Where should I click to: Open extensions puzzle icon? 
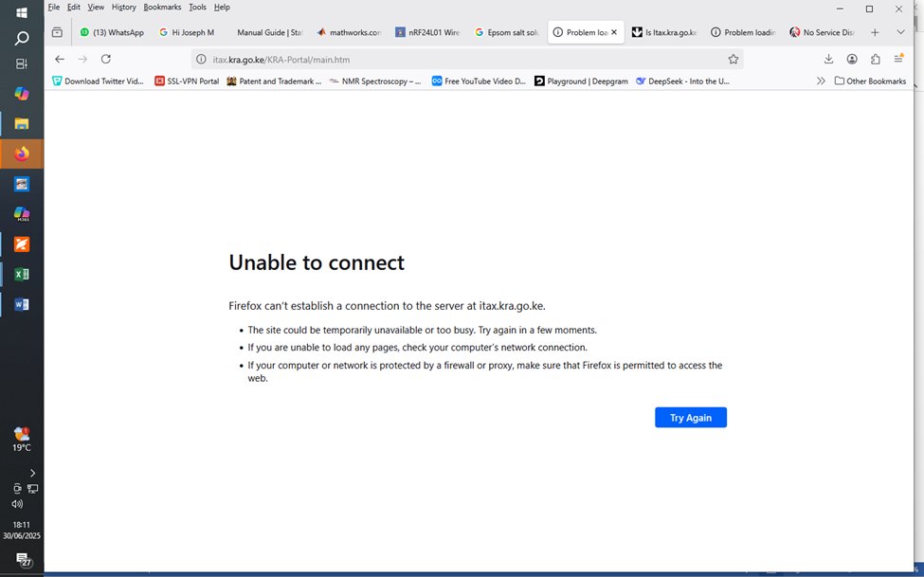coord(875,59)
